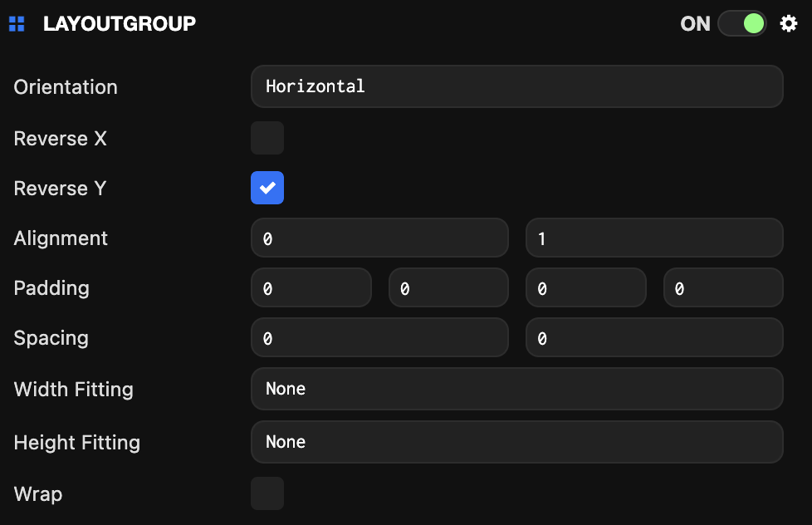Viewport: 812px width, 525px height.
Task: Turn off the ON toggle switch
Action: coord(741,23)
